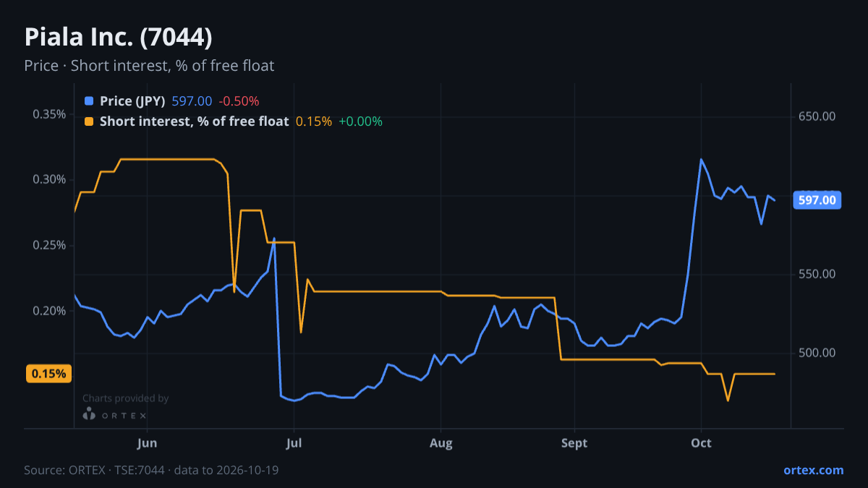This screenshot has height=488, width=868.
Task: Click the Source: ORTEX footer text
Action: click(151, 470)
